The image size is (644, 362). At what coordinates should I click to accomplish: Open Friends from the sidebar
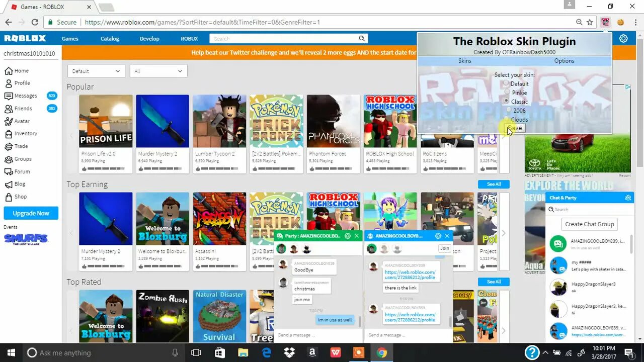[x=18, y=108]
